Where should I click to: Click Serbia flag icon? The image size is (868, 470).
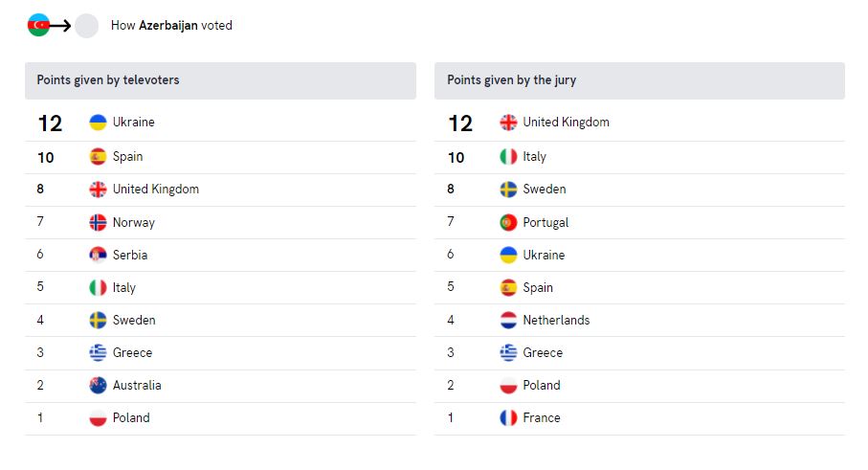tap(98, 256)
